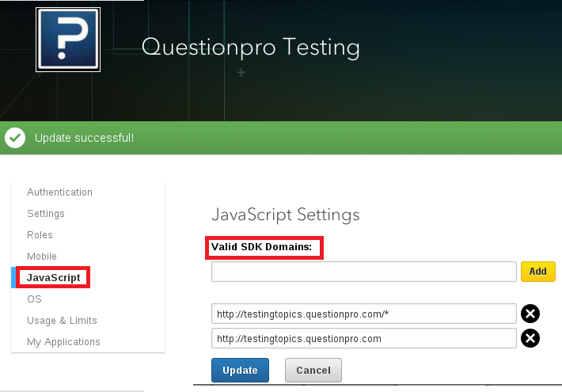This screenshot has width=562, height=392.
Task: Open the OS settings section
Action: pos(34,299)
